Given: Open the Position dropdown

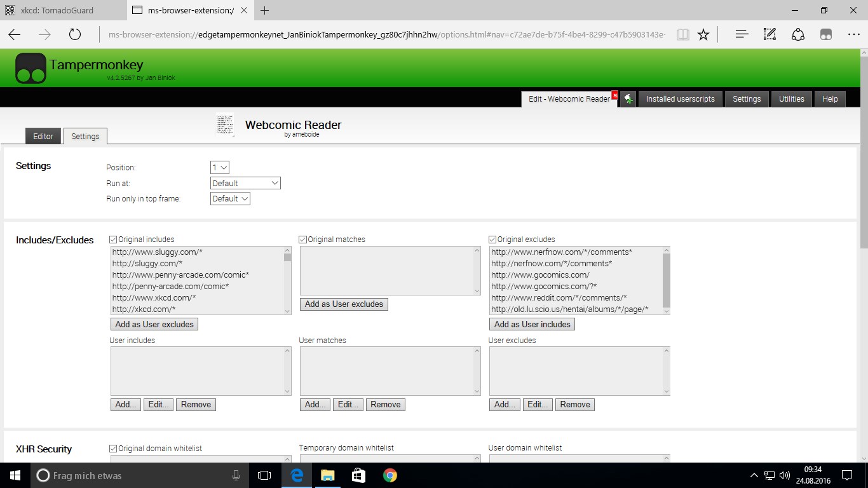Looking at the screenshot, I should 219,167.
